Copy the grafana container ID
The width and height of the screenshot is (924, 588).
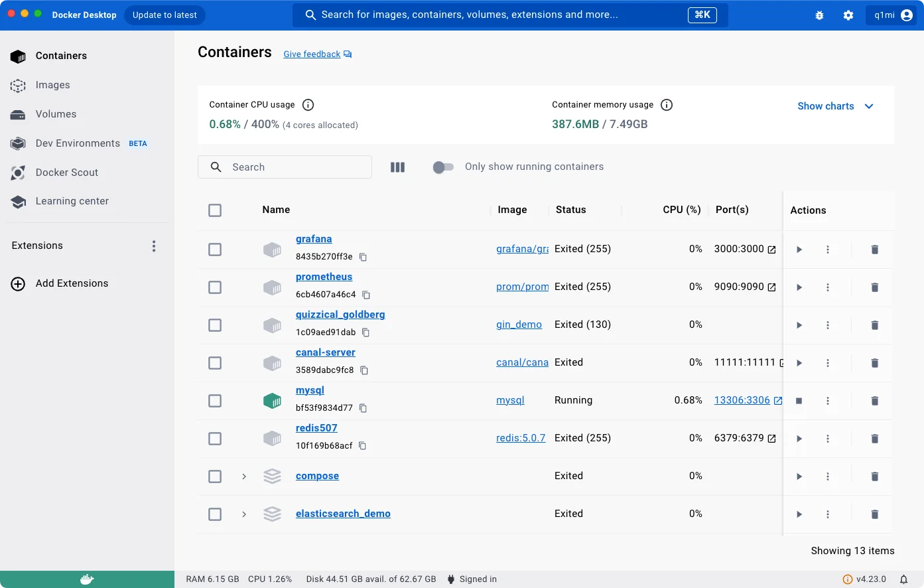point(364,257)
